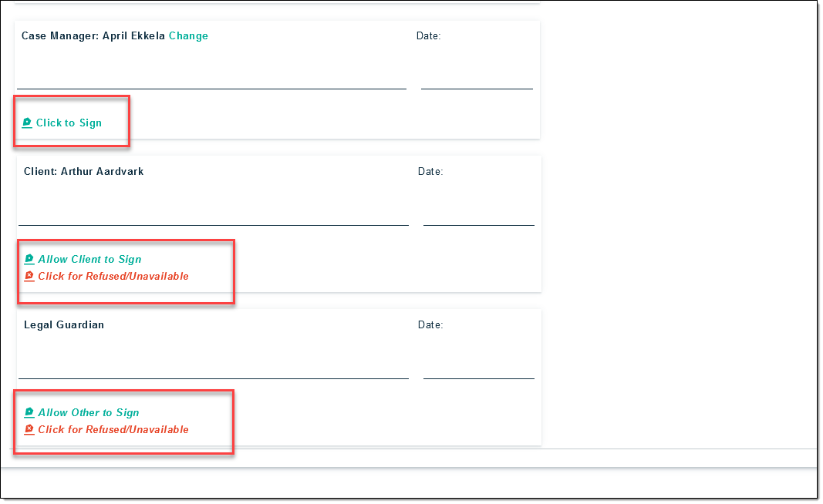Image resolution: width=823 pixels, height=504 pixels.
Task: Click the Case Manager: April Ekkela label
Action: coord(93,36)
